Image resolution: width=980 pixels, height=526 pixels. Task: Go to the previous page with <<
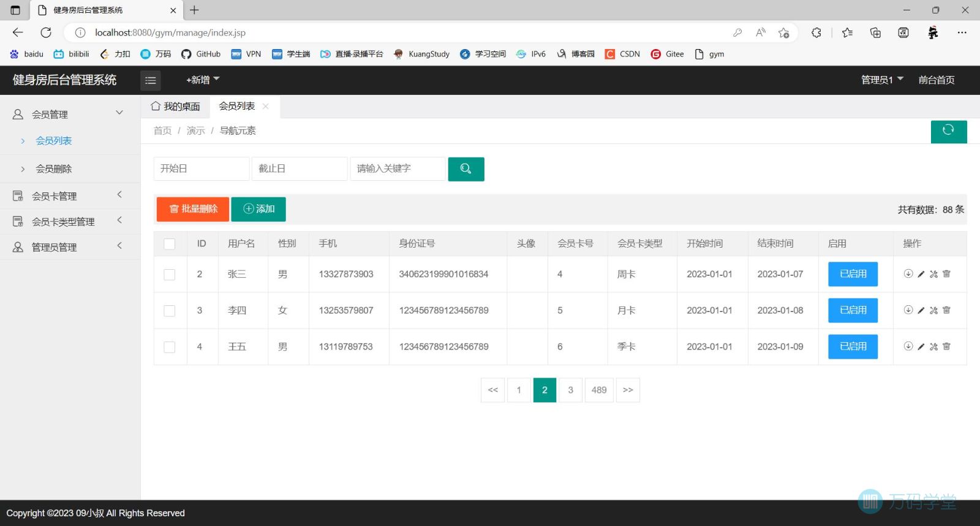point(493,390)
